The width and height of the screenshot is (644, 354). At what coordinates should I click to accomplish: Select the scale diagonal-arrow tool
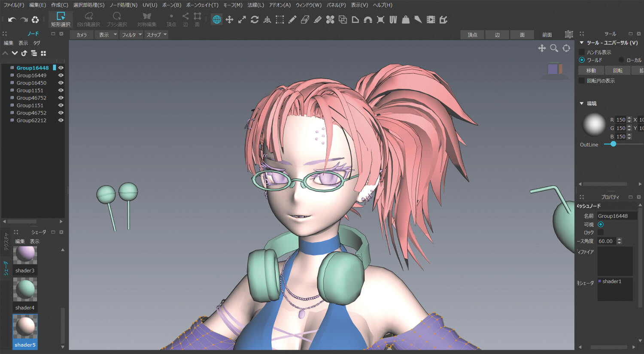point(242,19)
